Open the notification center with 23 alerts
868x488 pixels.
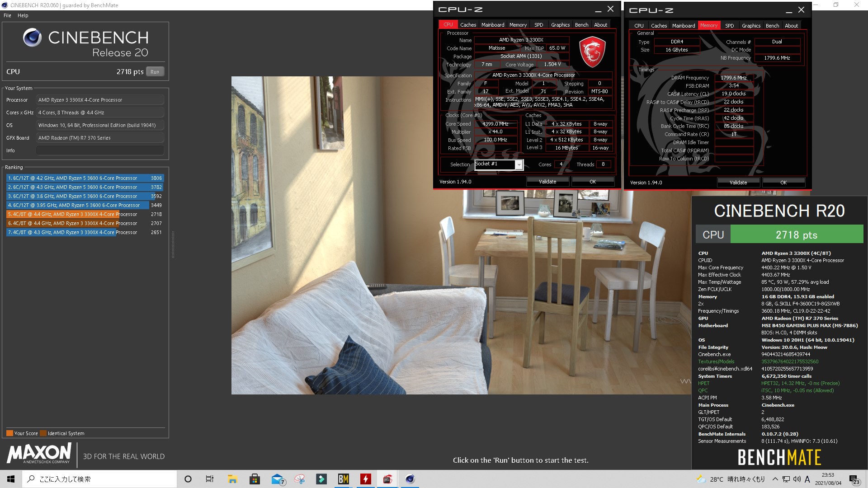pos(854,479)
